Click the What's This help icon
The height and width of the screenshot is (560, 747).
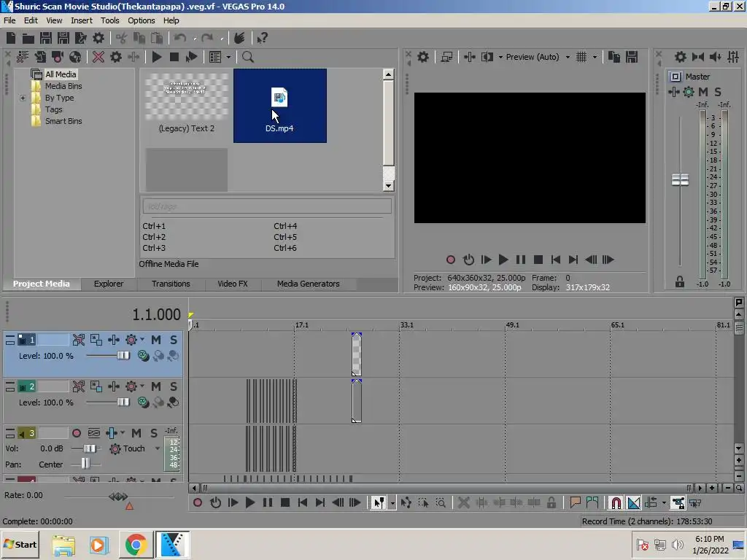point(262,38)
